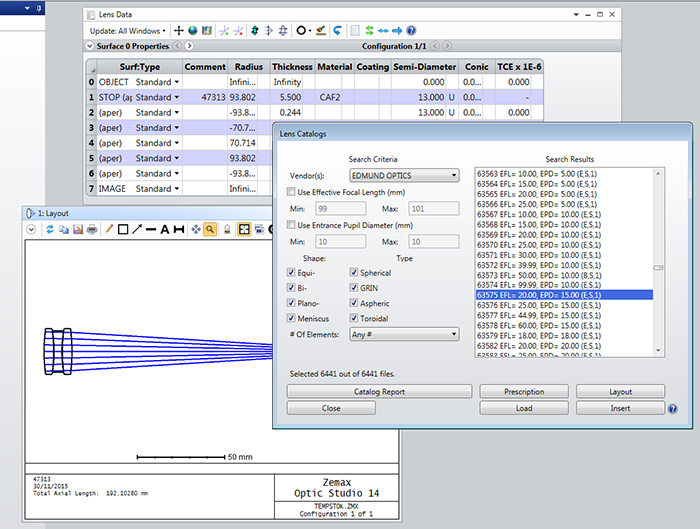Click the Prescription button
The image size is (700, 529).
click(523, 391)
